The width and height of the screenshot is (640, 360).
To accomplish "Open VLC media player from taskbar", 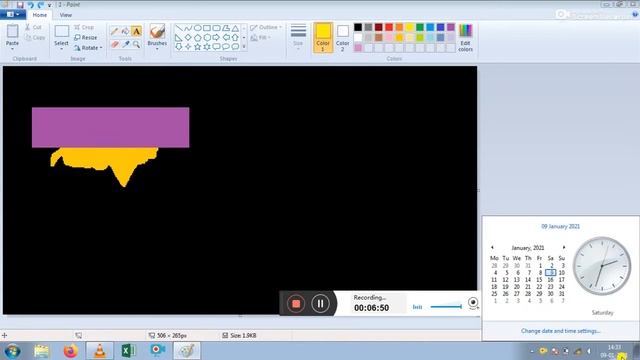I will pyautogui.click(x=100, y=351).
